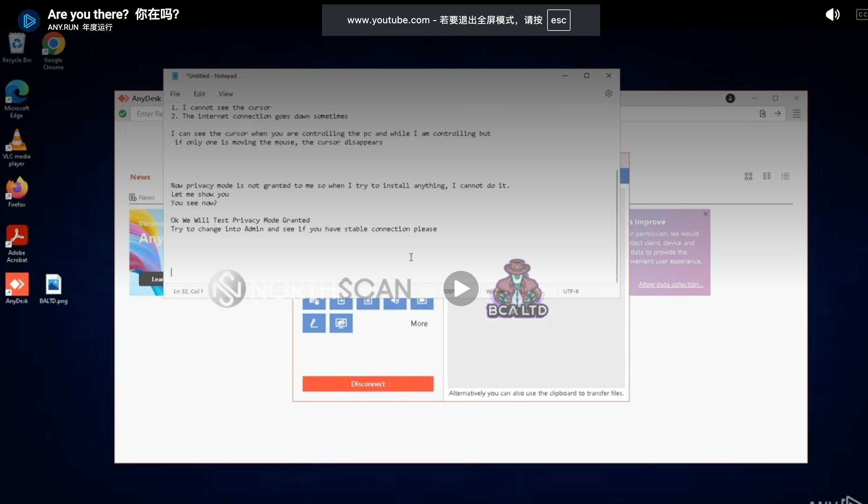Open the Recycle Bin desktop icon
This screenshot has height=504, width=868.
pyautogui.click(x=17, y=48)
